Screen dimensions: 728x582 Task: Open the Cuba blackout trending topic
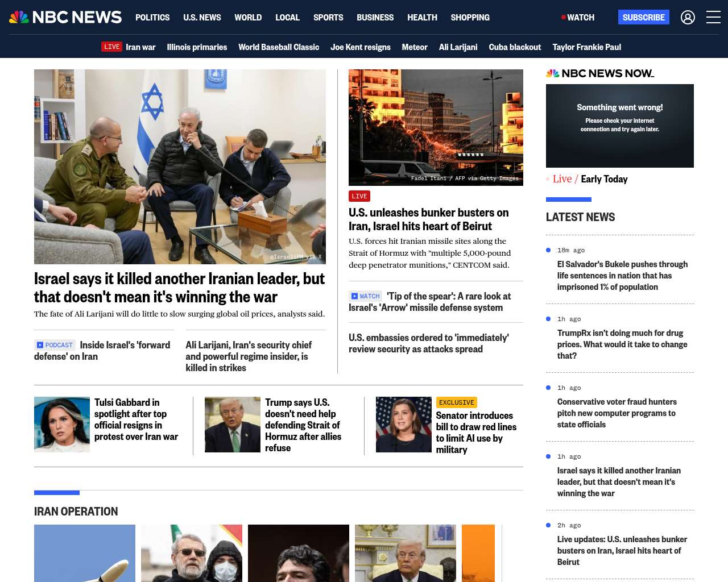(x=515, y=47)
